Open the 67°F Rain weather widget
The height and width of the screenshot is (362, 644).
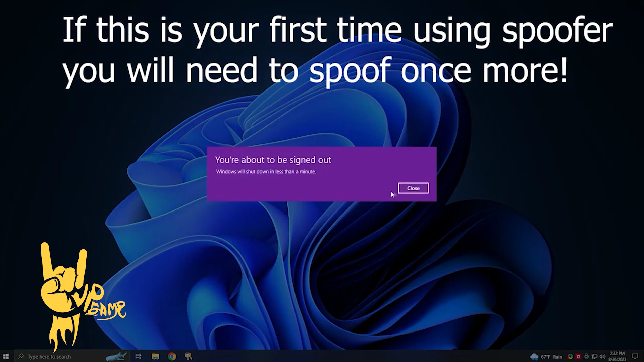coord(546,357)
